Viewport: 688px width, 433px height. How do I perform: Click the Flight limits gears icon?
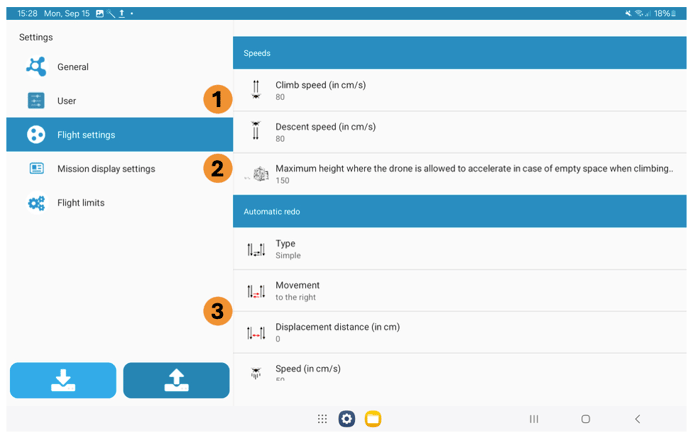(x=36, y=203)
